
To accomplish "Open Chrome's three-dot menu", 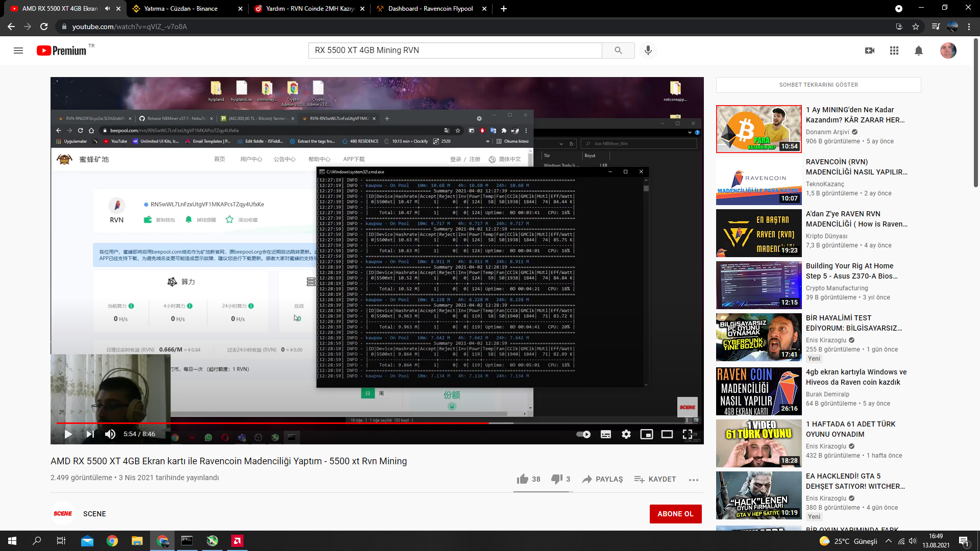I will (969, 27).
